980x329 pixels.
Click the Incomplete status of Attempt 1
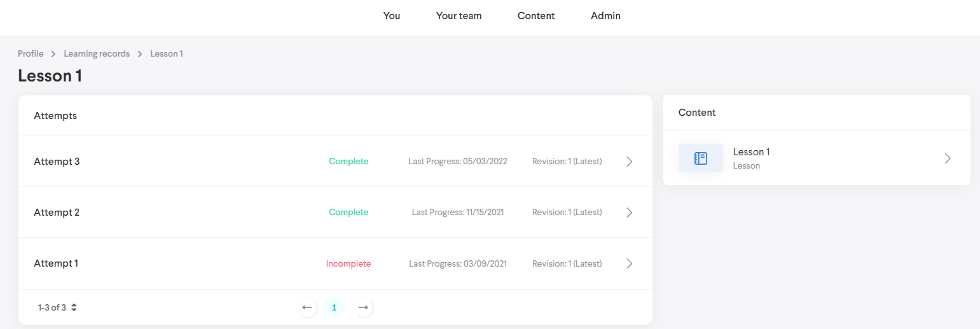349,263
